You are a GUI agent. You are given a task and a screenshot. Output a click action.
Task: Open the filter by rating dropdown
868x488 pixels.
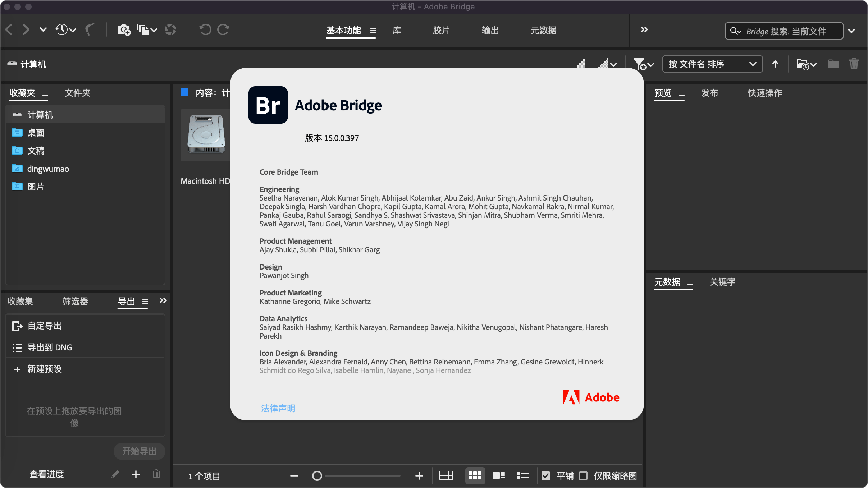(644, 64)
